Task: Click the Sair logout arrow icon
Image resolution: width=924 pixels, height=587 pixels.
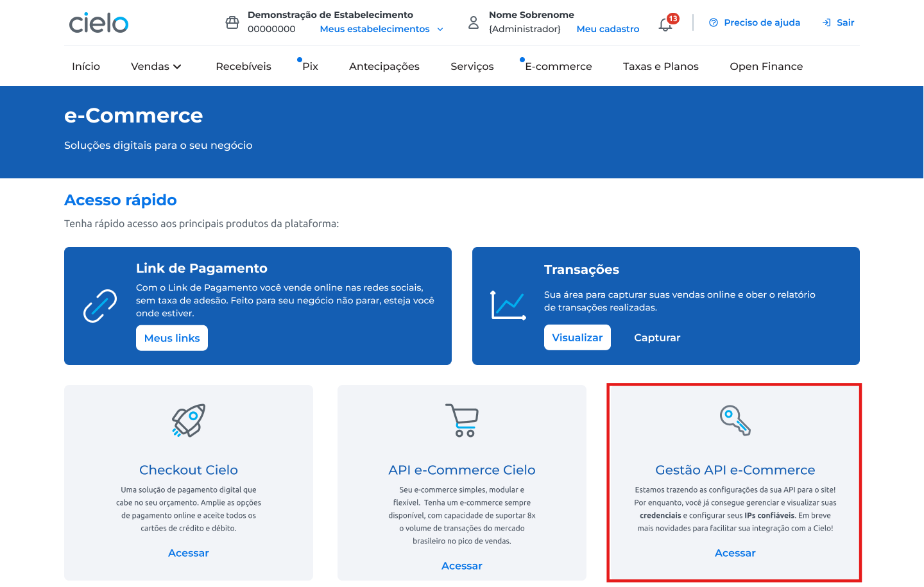Action: [827, 22]
